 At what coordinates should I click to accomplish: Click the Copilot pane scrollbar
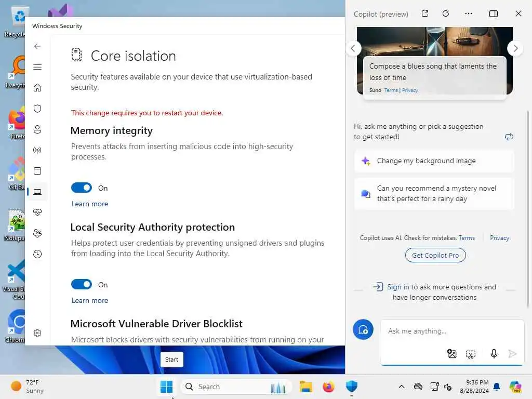point(528,209)
